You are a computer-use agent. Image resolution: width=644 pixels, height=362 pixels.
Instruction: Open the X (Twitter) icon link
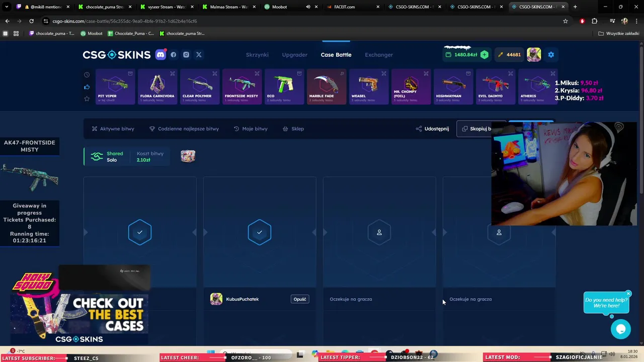pos(199,55)
